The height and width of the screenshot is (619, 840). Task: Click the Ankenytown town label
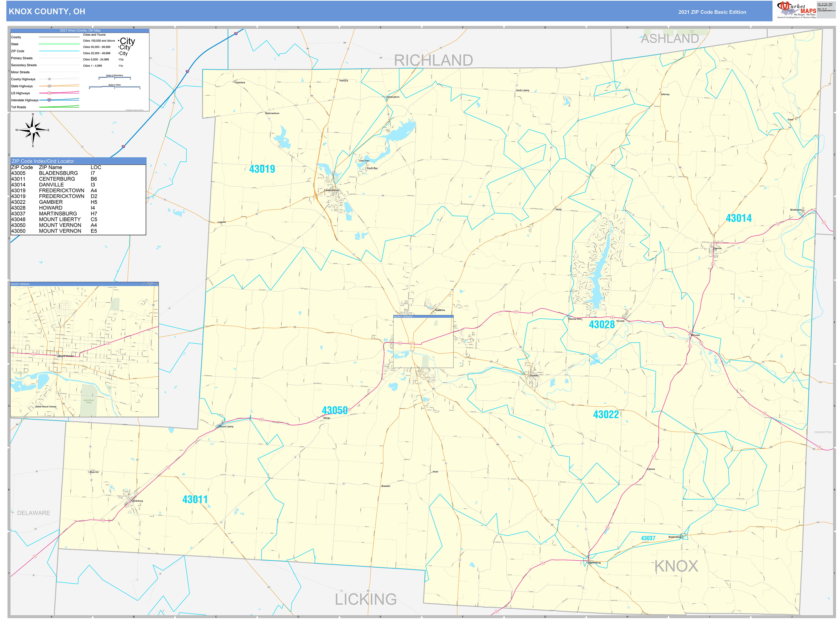pos(393,97)
